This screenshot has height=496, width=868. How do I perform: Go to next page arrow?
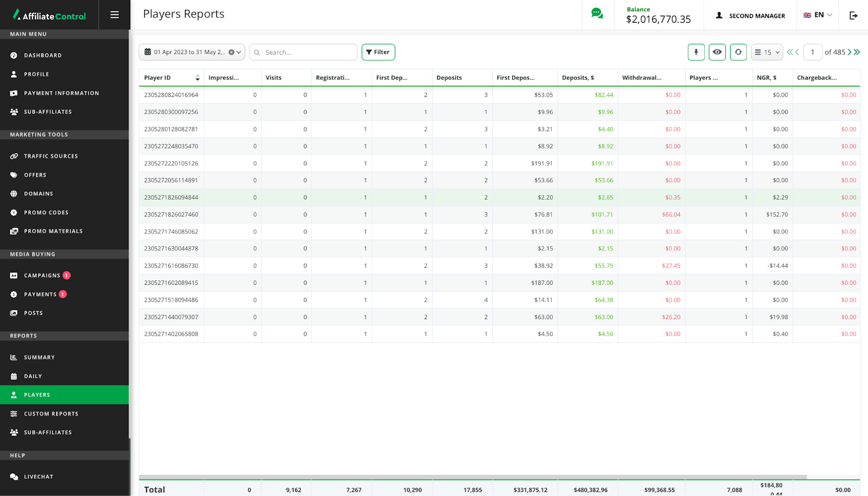850,52
